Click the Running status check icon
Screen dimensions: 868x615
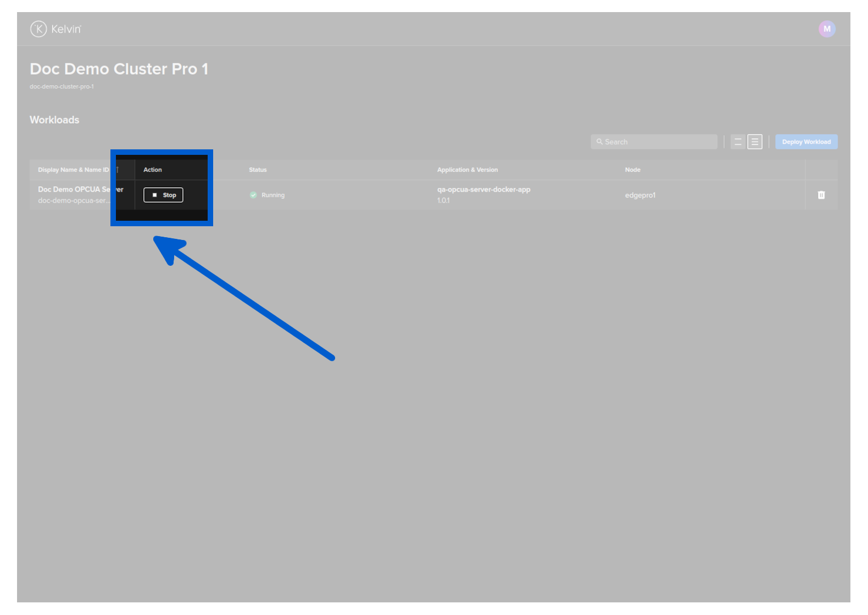pyautogui.click(x=253, y=195)
